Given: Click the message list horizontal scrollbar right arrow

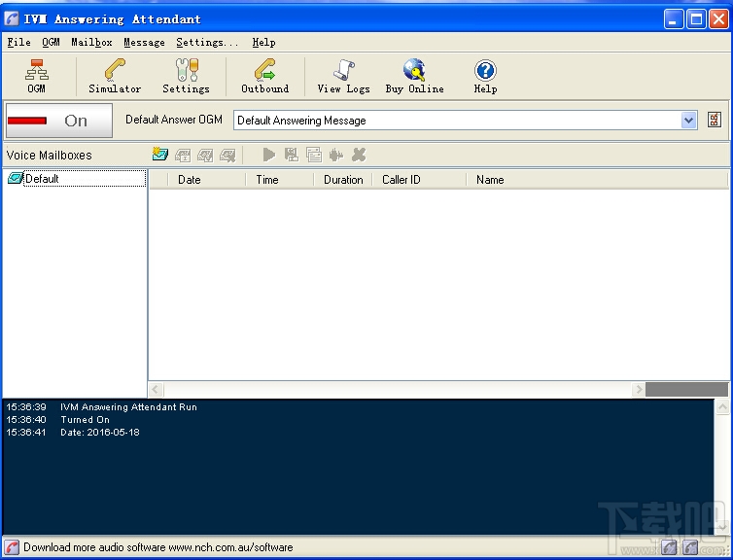Looking at the screenshot, I should (x=639, y=390).
